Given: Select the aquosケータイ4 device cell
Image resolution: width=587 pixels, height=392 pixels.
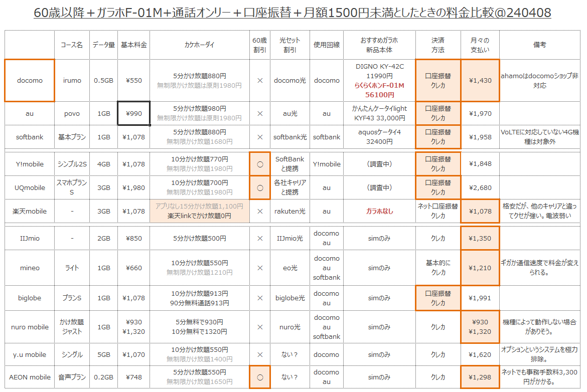Looking at the screenshot, I should (x=380, y=137).
